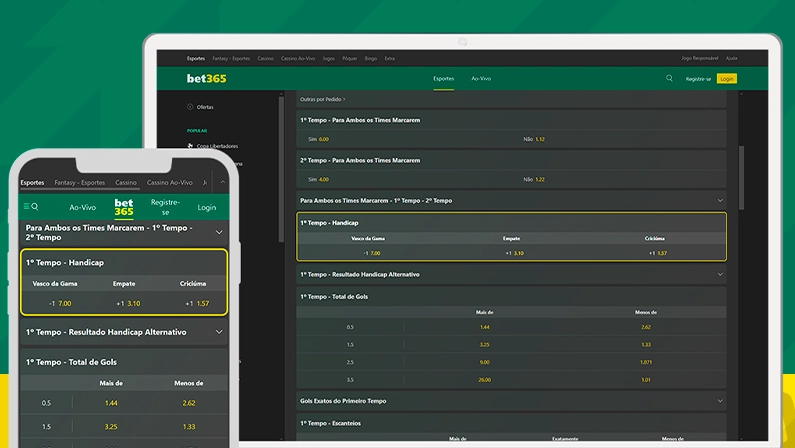This screenshot has width=795, height=448.
Task: Click Registre-se on the laptop header
Action: [x=698, y=79]
